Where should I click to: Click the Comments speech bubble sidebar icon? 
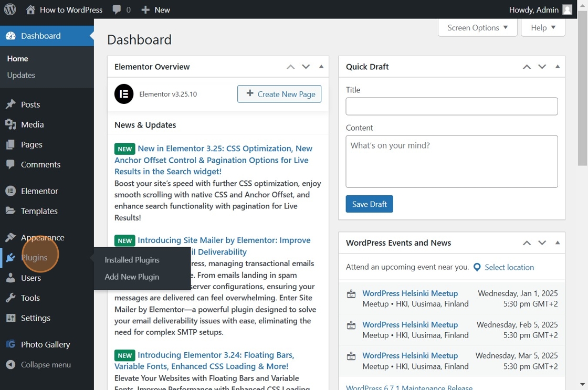[x=10, y=164]
